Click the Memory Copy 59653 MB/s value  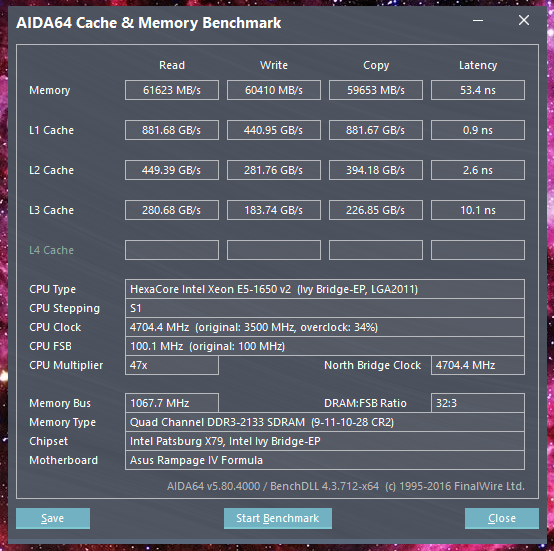pyautogui.click(x=376, y=90)
